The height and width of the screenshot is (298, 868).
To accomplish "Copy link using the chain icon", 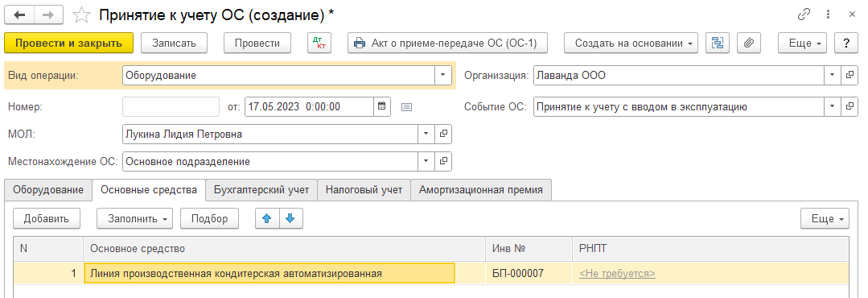I will click(x=804, y=15).
